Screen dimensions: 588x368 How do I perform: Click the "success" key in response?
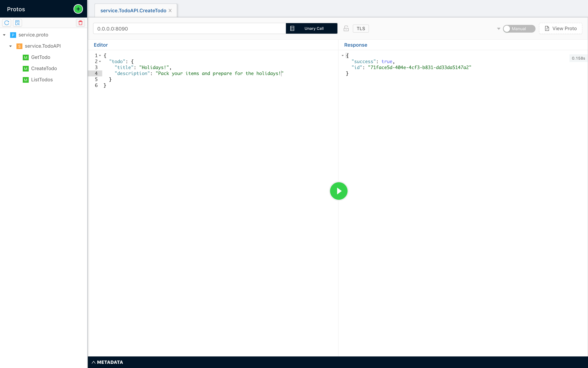363,61
